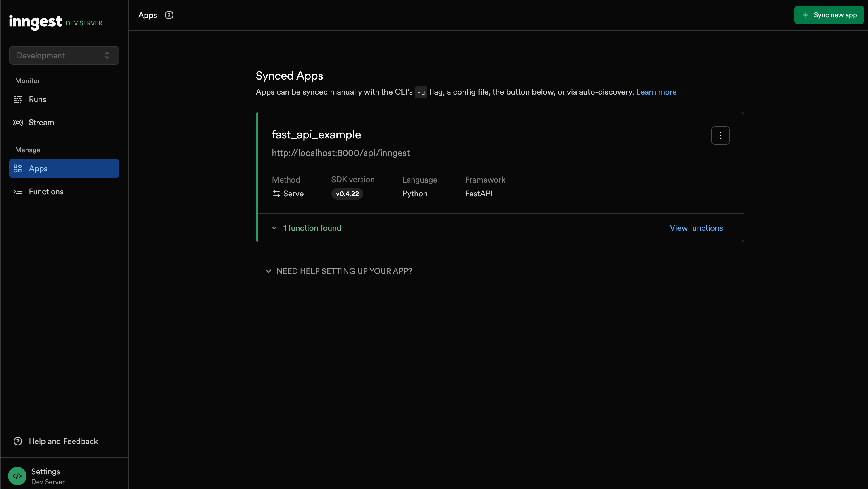Expand Need Help Setting Up Your App
Viewport: 868px width, 489px height.
click(344, 271)
